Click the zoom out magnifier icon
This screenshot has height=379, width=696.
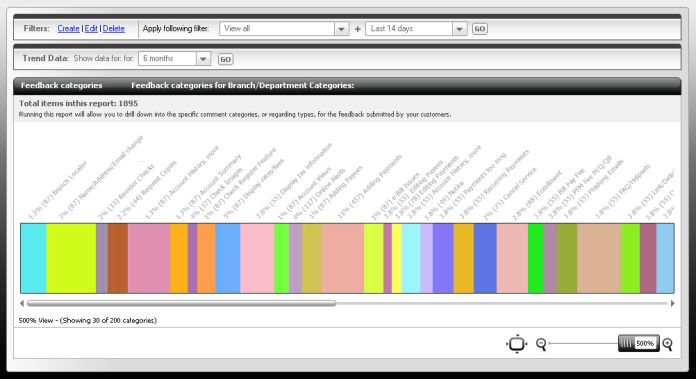point(541,344)
